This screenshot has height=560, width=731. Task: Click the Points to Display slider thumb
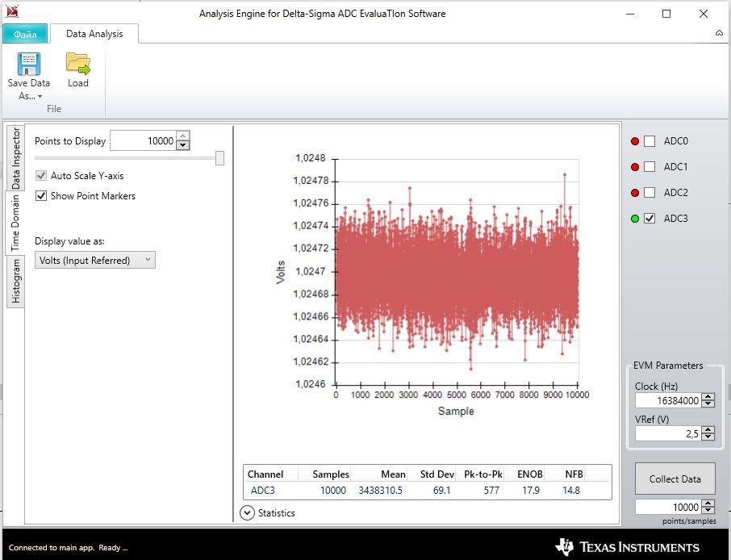[x=219, y=158]
